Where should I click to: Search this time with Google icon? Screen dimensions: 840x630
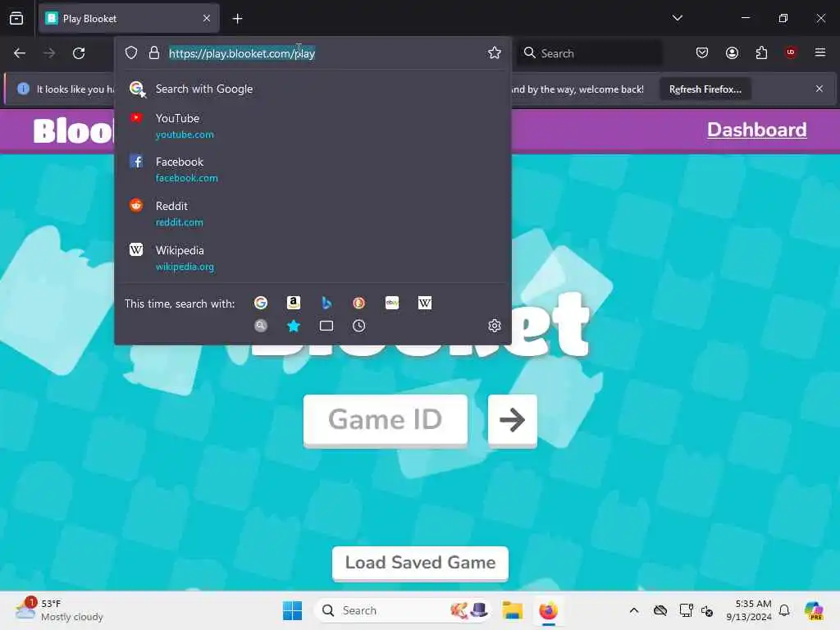click(x=261, y=304)
